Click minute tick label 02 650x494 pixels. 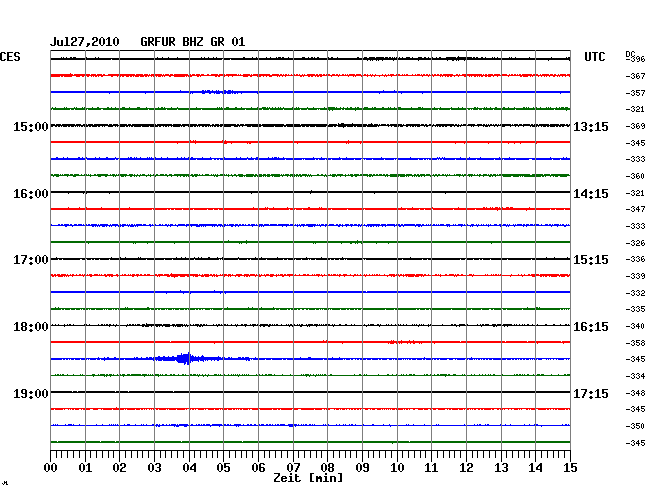point(119,467)
